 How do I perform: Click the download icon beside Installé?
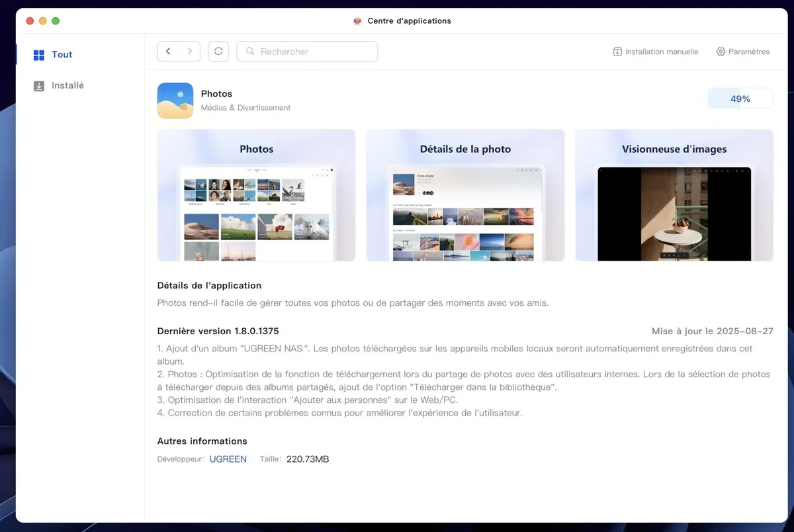pyautogui.click(x=40, y=85)
